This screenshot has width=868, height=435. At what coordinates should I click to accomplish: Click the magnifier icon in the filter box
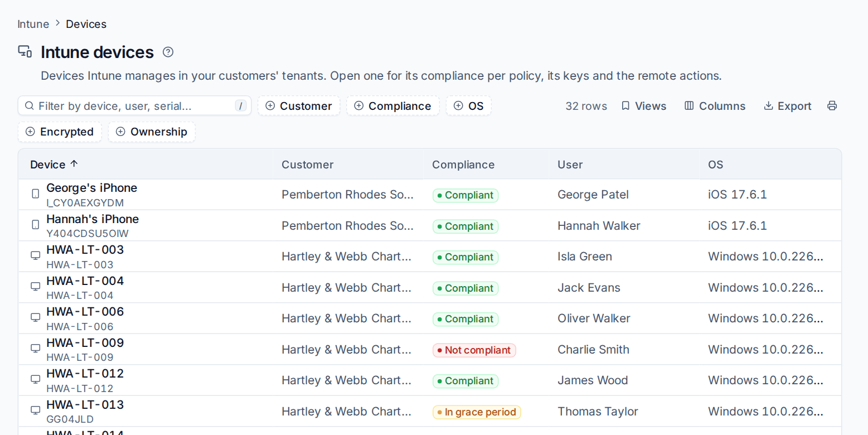(x=28, y=106)
